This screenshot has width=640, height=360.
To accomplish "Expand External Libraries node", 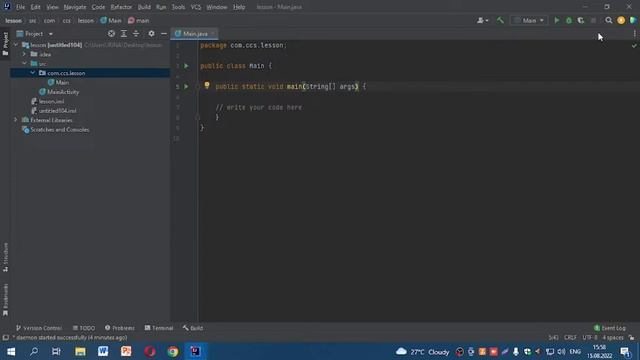I will [16, 120].
